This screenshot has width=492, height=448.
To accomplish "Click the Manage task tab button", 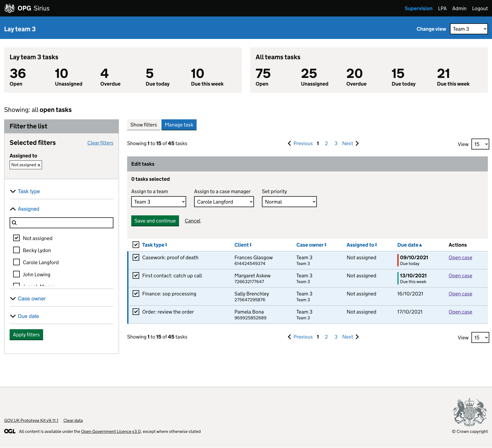I will tap(179, 125).
